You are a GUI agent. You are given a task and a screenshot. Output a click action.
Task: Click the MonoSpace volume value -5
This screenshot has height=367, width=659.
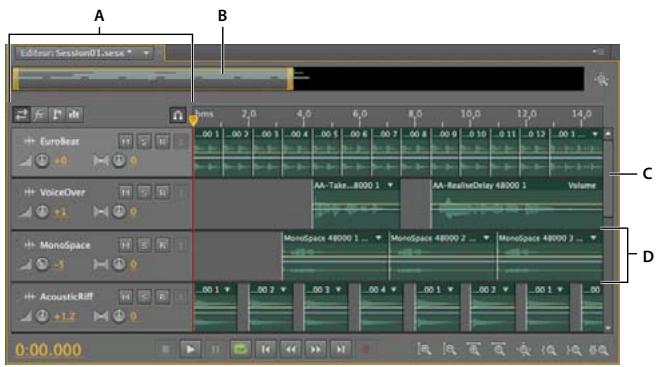tap(59, 265)
